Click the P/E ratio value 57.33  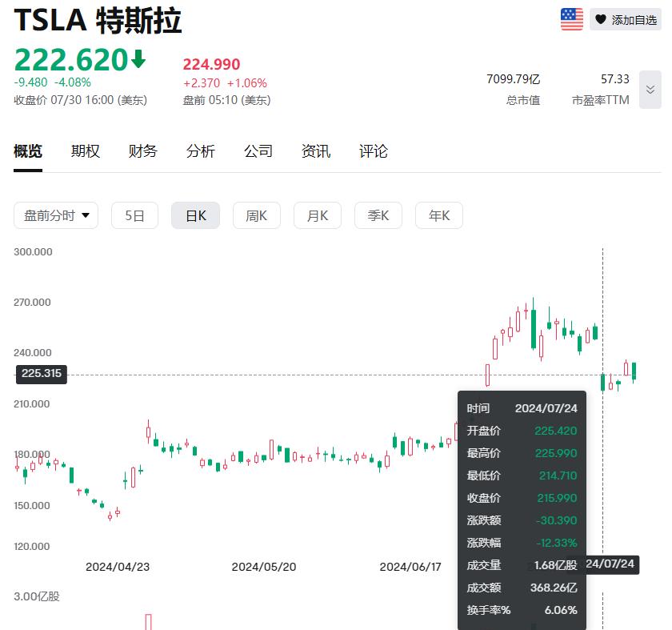coord(615,79)
